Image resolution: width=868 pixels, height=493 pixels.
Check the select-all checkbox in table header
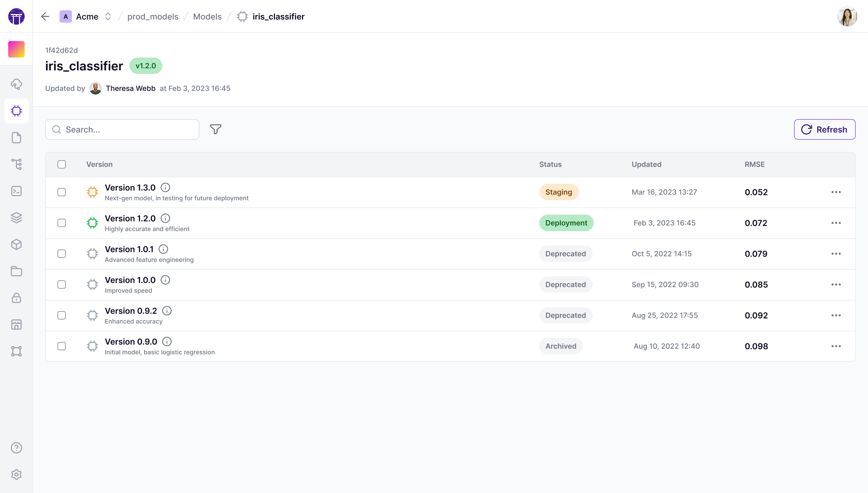[62, 164]
